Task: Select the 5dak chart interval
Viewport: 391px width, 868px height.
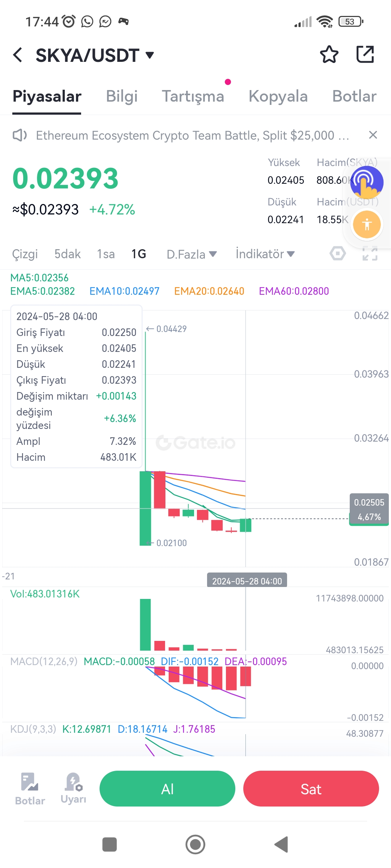Action: click(x=67, y=254)
